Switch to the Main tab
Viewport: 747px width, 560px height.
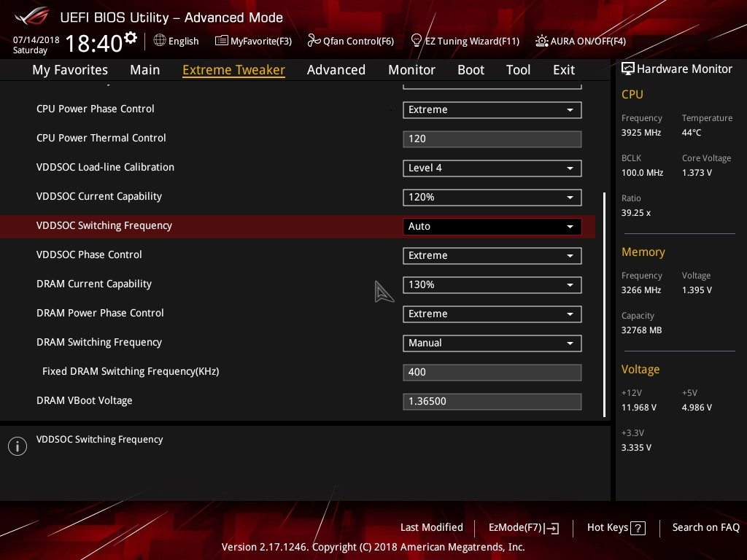coord(145,70)
